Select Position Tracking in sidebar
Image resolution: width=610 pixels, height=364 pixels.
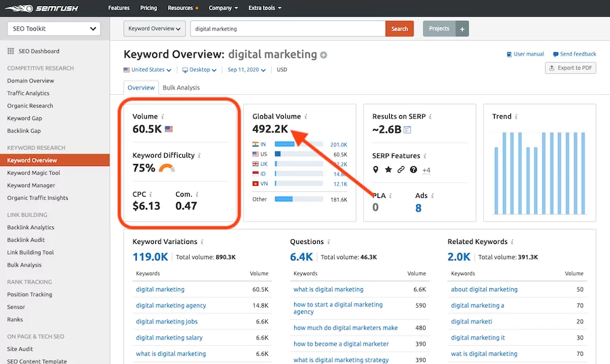tap(30, 294)
